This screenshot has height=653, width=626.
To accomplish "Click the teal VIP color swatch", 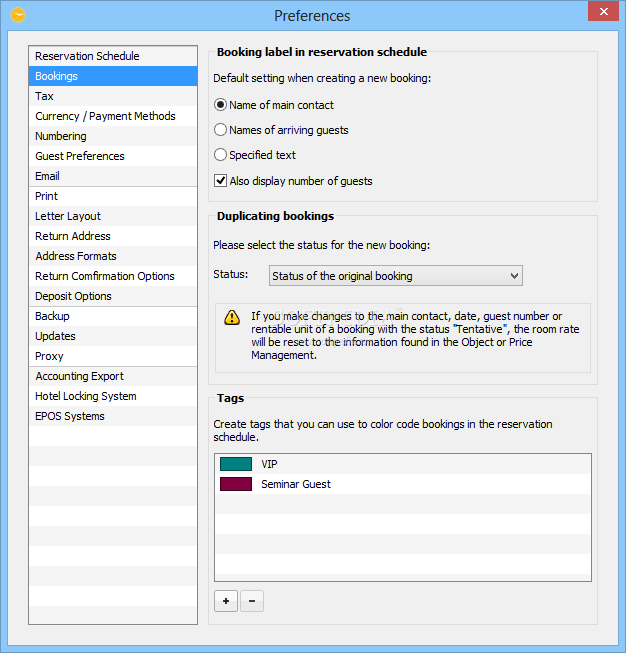I will (236, 464).
